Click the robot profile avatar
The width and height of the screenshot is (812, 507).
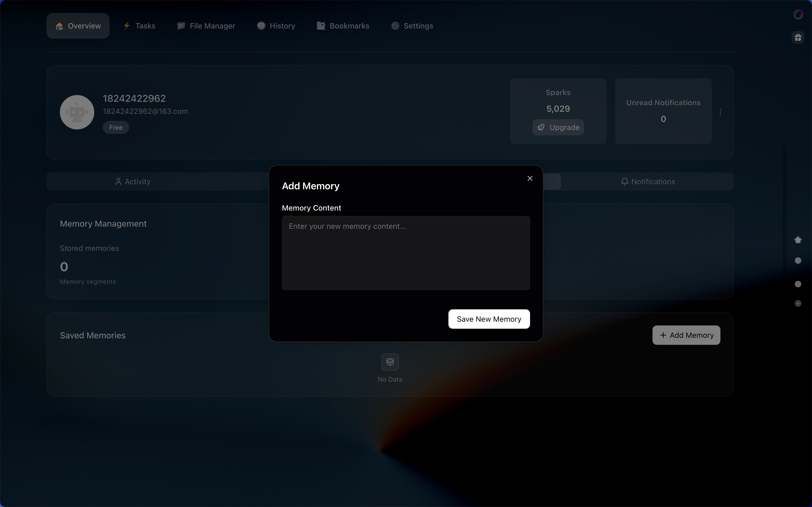77,112
